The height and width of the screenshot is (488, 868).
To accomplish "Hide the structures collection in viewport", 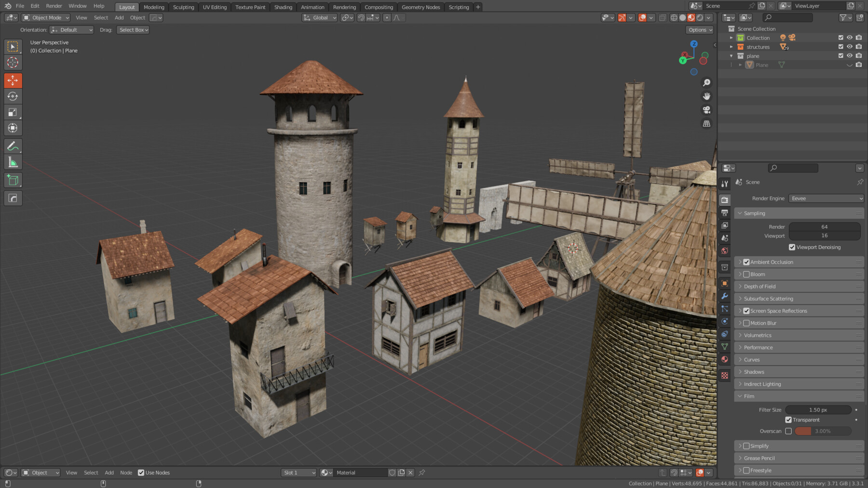I will tap(850, 46).
